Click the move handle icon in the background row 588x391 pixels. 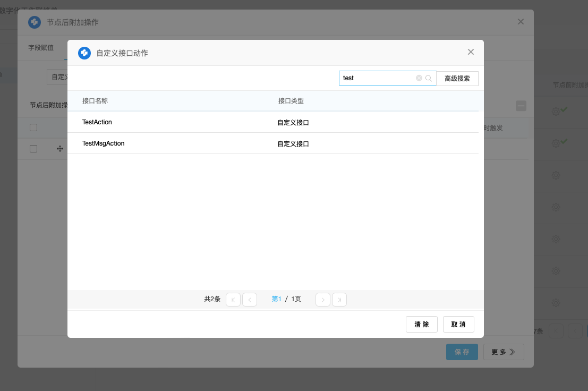60,149
